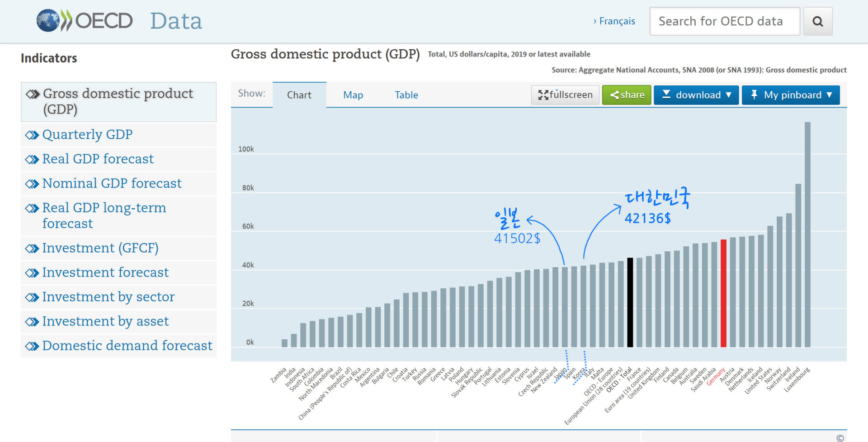Viewport: 868px width, 442px height.
Task: Click the OECD globe logo
Action: [48, 21]
